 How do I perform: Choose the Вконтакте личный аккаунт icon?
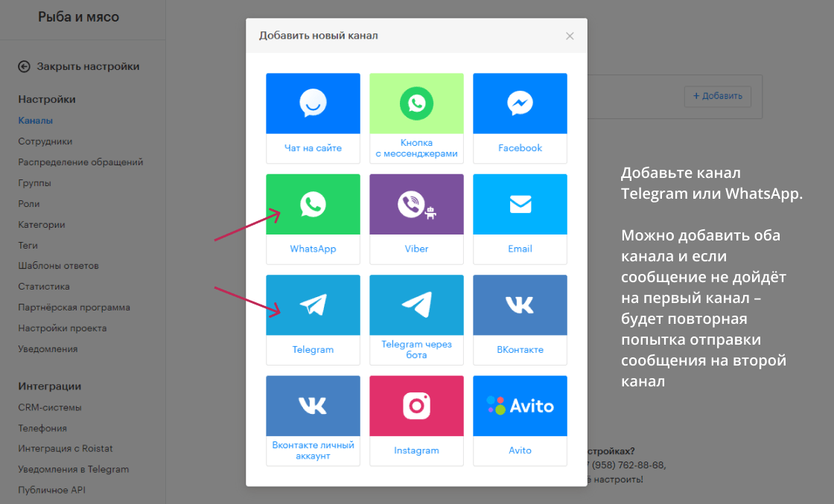[313, 406]
